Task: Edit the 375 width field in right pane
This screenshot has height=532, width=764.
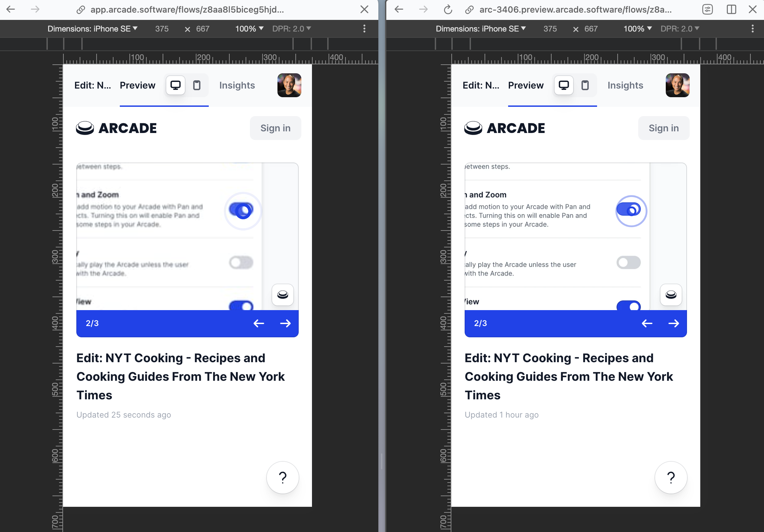Action: click(550, 29)
